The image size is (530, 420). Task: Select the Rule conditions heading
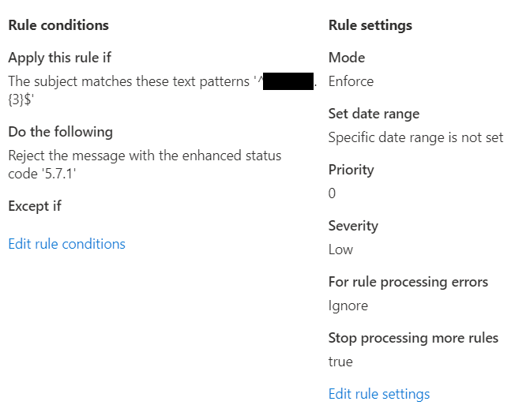pyautogui.click(x=58, y=25)
